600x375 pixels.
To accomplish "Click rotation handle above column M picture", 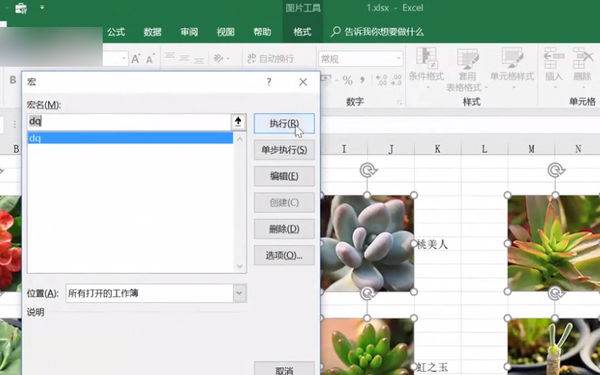I will pos(555,170).
